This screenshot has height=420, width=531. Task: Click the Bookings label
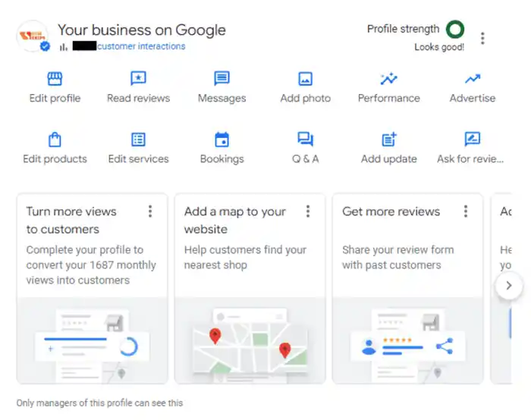(222, 159)
